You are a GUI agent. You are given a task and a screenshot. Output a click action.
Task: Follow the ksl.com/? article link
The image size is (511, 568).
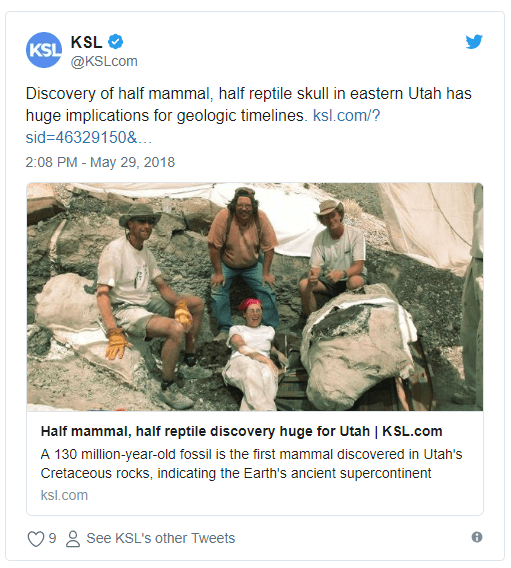point(347,116)
